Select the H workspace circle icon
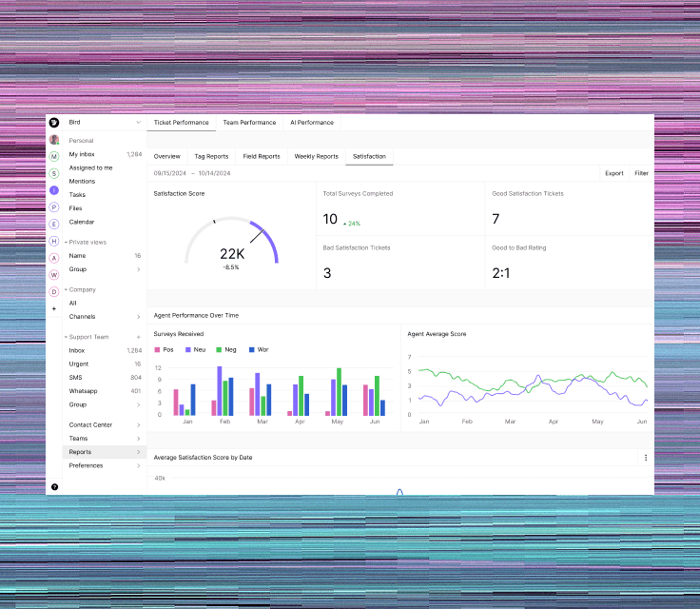This screenshot has width=700, height=609. [x=54, y=242]
